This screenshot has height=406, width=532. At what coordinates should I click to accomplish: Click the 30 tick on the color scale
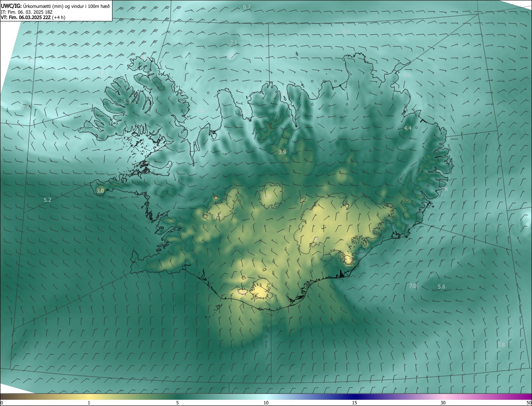point(443,403)
